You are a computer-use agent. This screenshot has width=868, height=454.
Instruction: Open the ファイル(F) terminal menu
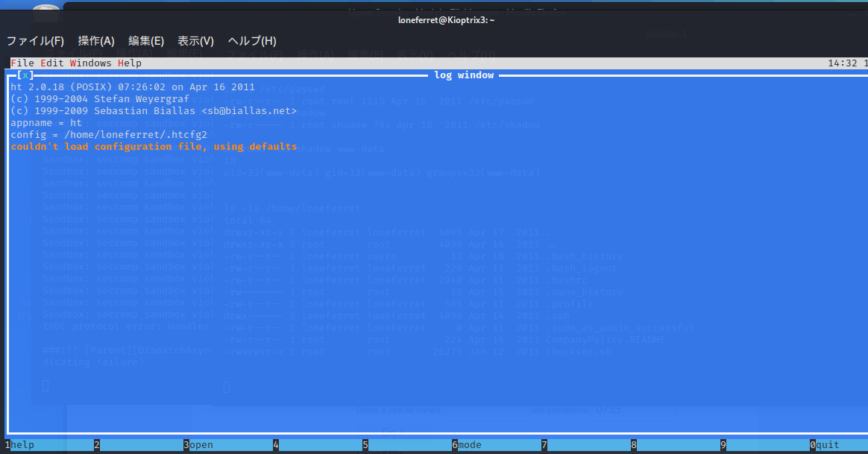[x=36, y=41]
